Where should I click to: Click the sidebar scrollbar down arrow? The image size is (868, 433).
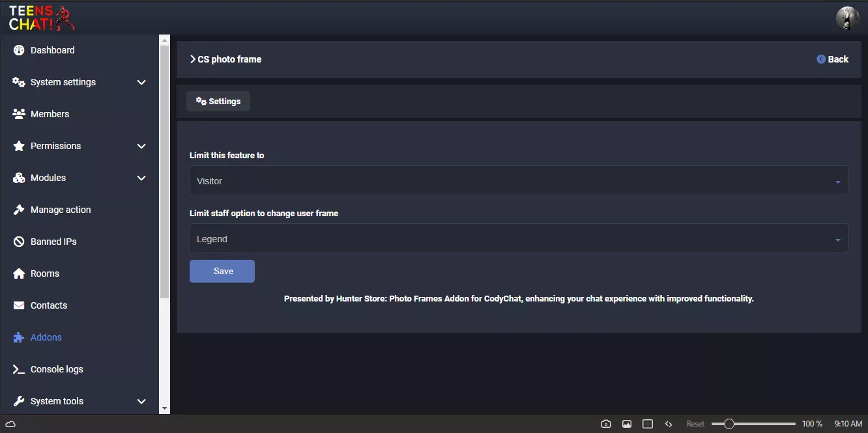pyautogui.click(x=165, y=408)
